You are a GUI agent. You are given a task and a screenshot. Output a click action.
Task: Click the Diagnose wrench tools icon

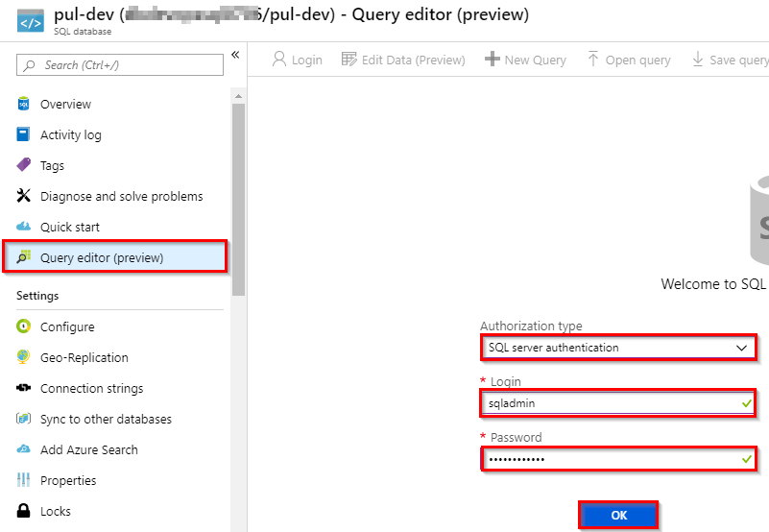[23, 195]
